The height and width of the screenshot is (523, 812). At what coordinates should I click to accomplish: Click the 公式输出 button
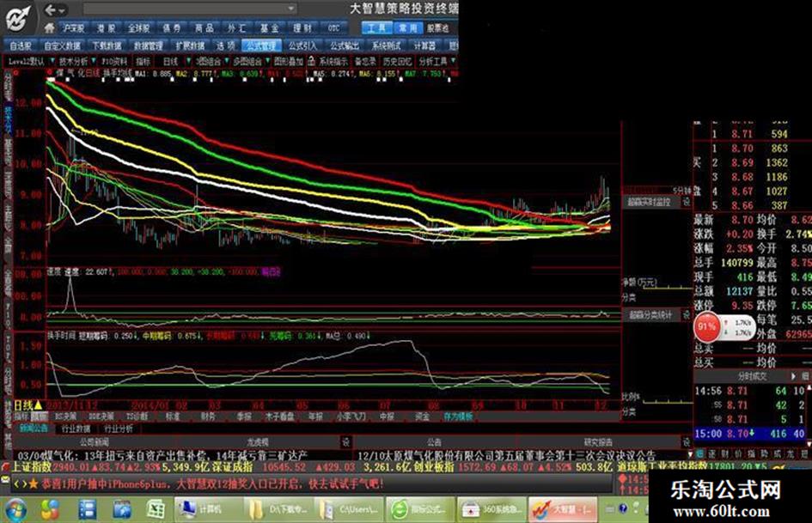pyautogui.click(x=345, y=46)
